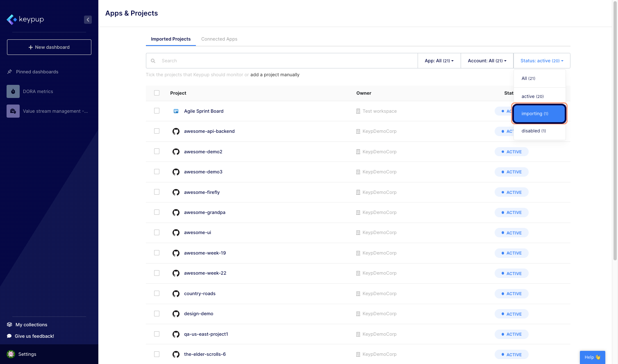This screenshot has width=618, height=364.
Task: Click the GitHub icon next to awesome-api-backend
Action: 176,131
